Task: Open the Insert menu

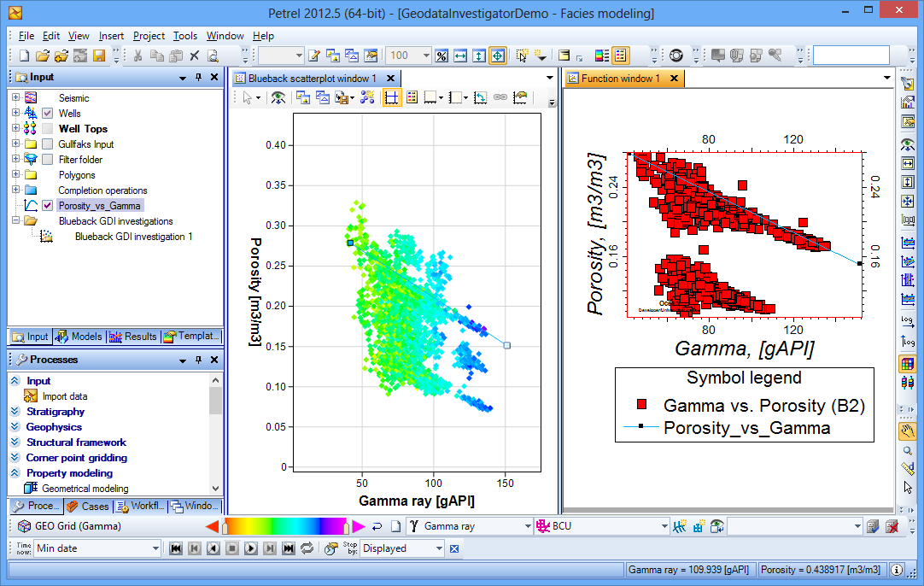Action: tap(111, 36)
